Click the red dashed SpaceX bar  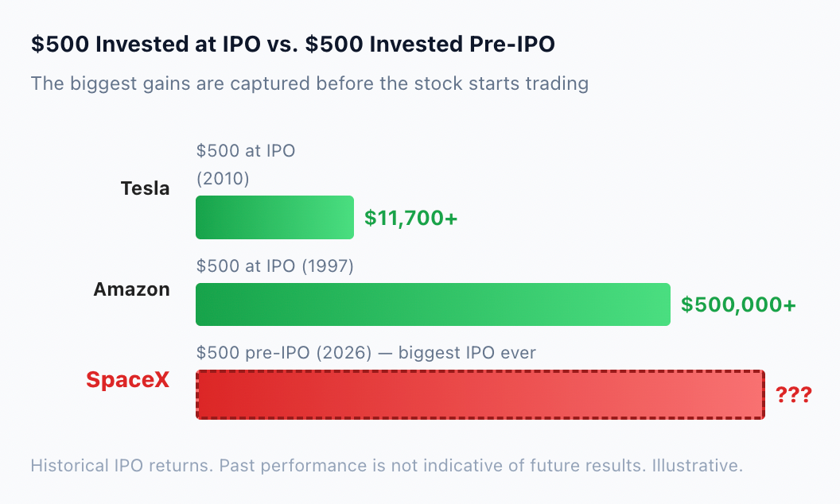pos(480,395)
